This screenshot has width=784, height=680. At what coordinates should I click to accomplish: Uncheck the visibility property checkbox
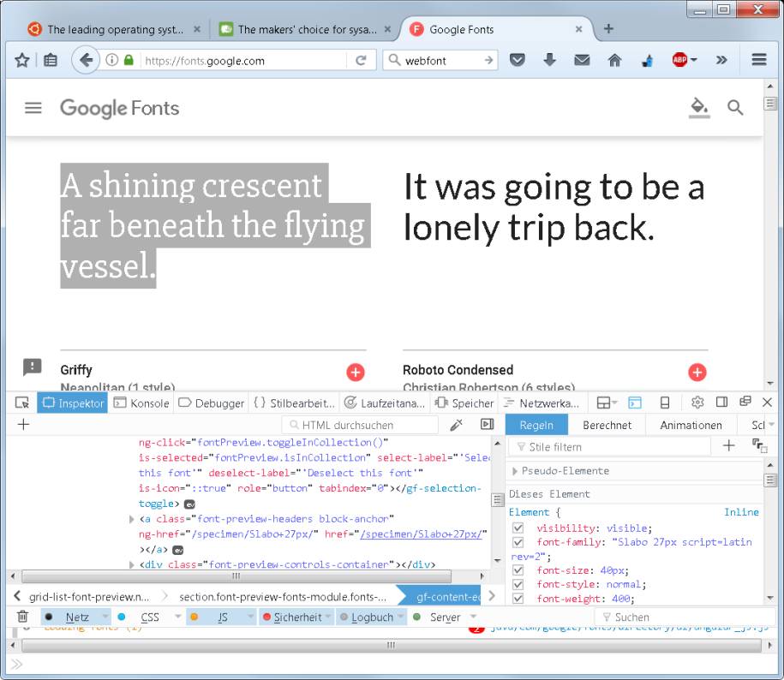coord(518,528)
